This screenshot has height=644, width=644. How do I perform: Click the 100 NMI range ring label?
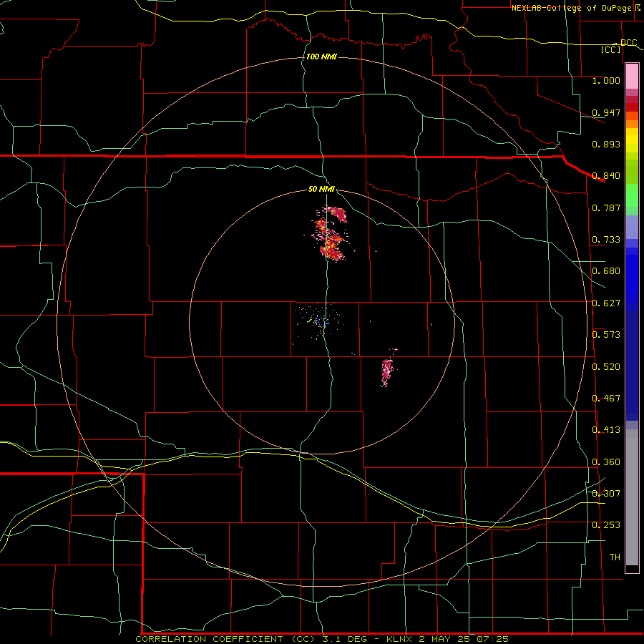[321, 57]
